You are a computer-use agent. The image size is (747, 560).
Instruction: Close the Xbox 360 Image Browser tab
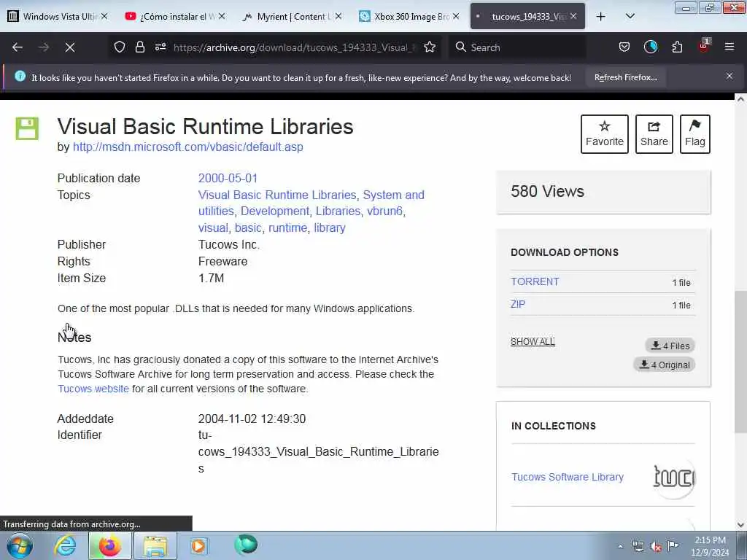point(456,16)
